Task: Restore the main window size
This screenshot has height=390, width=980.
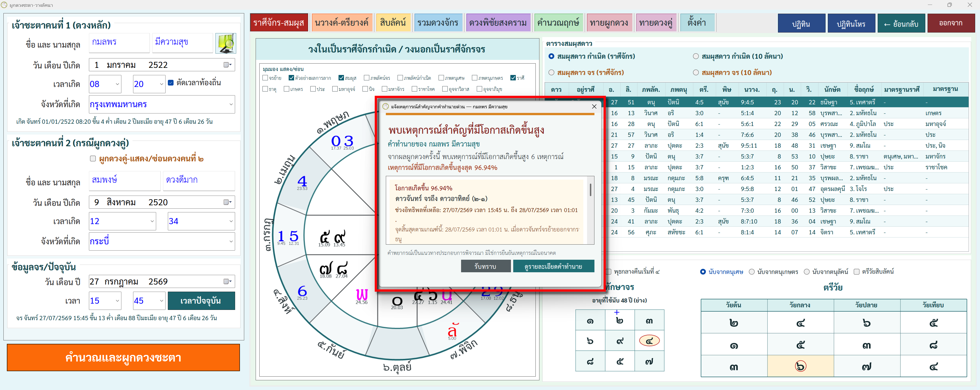Action: point(950,5)
